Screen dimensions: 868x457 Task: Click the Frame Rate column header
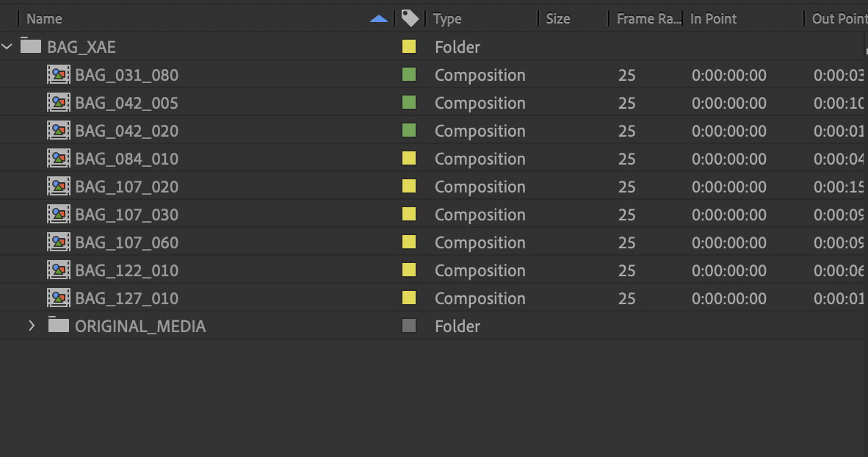pos(648,19)
